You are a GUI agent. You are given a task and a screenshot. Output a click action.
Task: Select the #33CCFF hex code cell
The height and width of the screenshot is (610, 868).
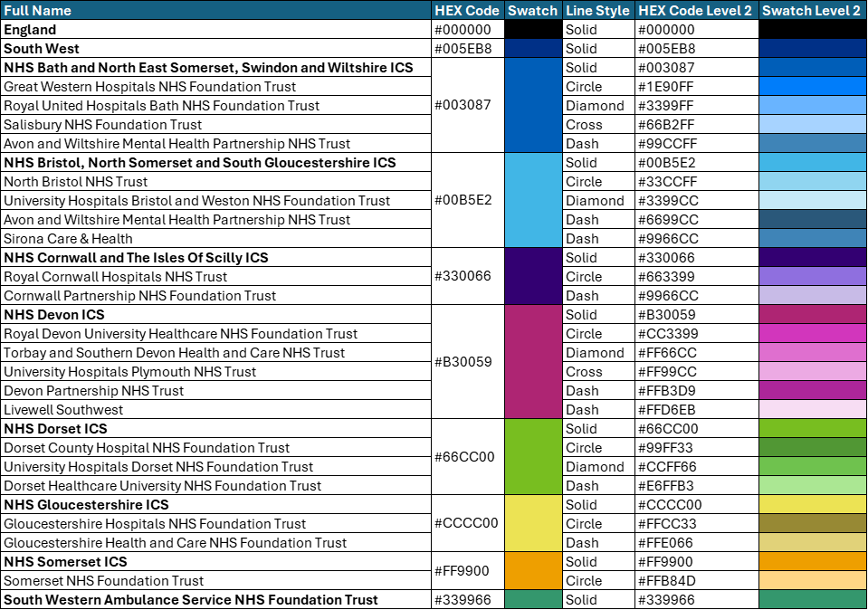point(696,182)
